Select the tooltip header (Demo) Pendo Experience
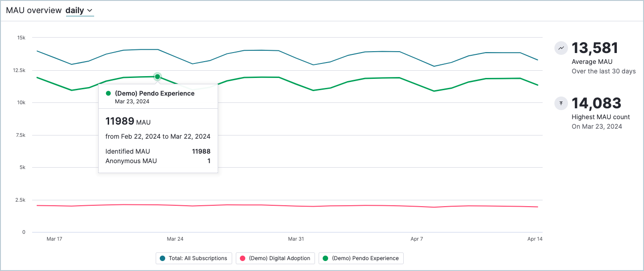Image resolution: width=644 pixels, height=271 pixels. (x=154, y=93)
